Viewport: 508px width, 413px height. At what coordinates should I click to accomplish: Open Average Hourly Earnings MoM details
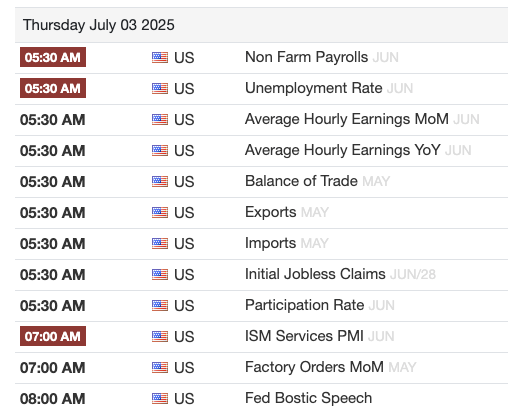[x=347, y=119]
